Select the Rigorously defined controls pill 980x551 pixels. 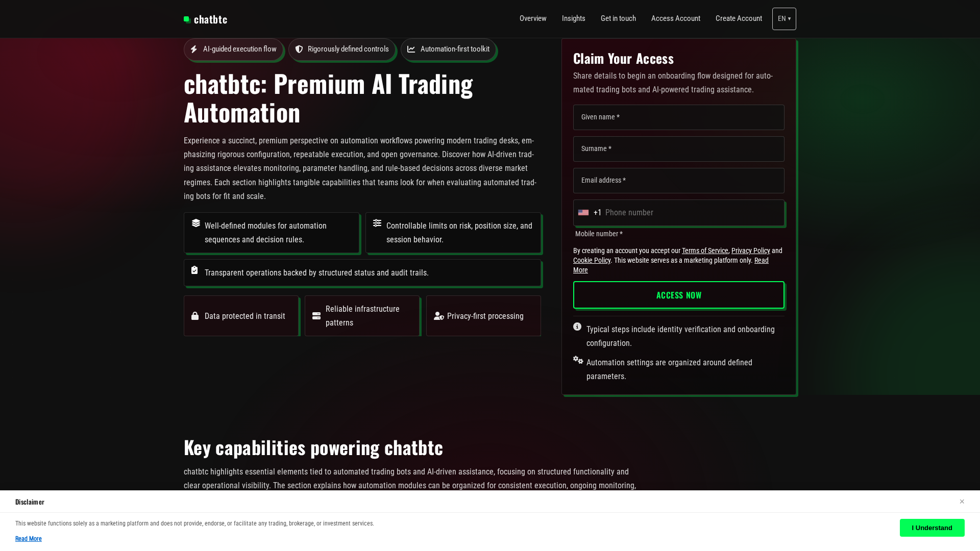341,49
